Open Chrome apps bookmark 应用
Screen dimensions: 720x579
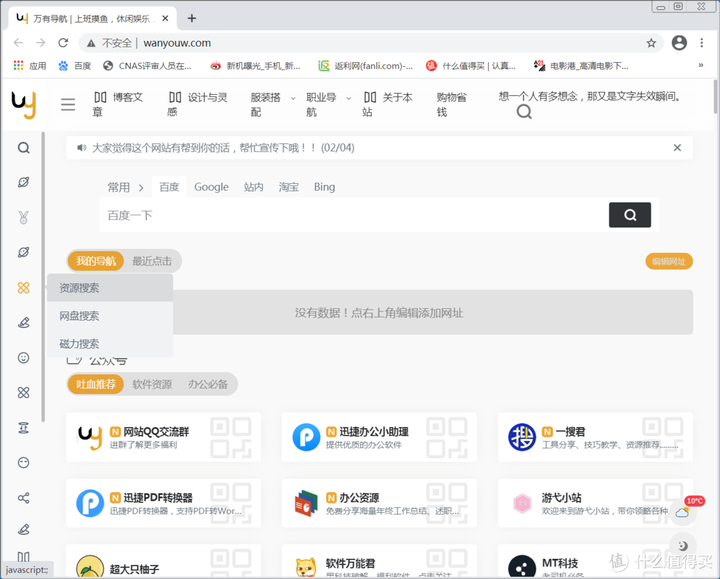tap(30, 66)
